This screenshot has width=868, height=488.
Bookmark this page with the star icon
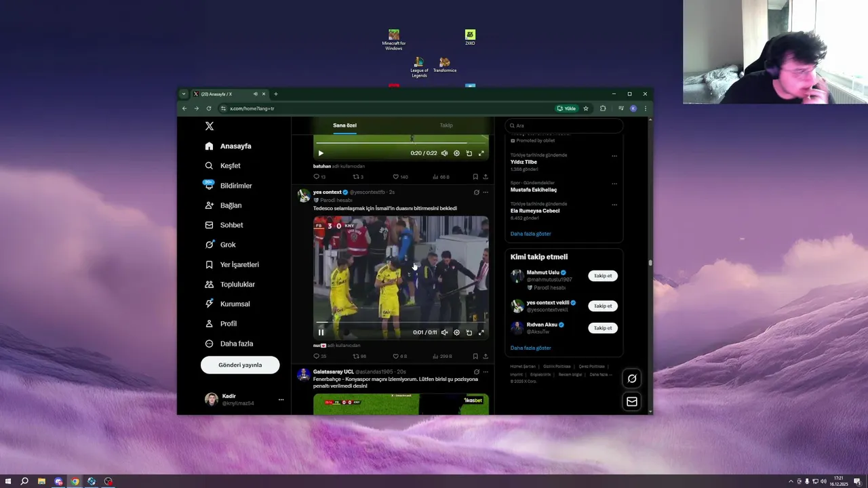586,108
